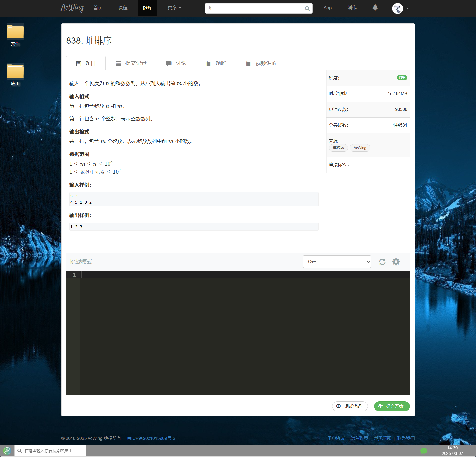Expand the avatar dropdown caret
Image resolution: width=476 pixels, height=457 pixels.
pos(407,9)
